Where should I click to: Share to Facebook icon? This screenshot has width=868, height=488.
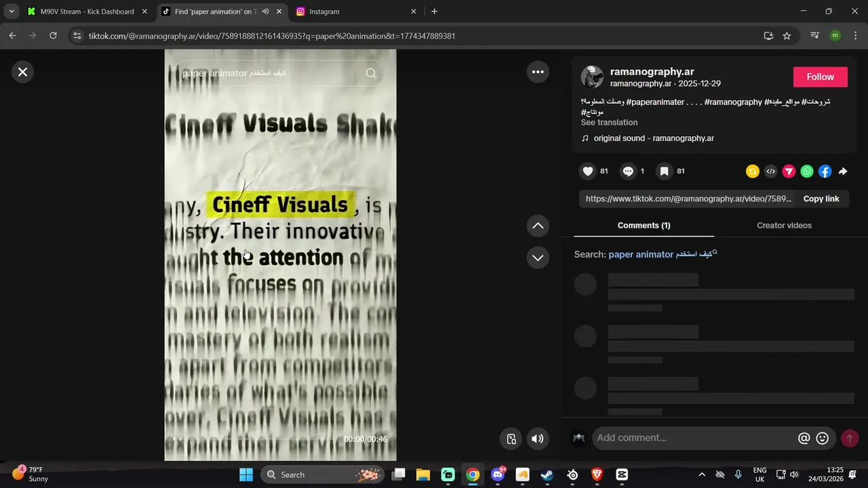click(825, 171)
